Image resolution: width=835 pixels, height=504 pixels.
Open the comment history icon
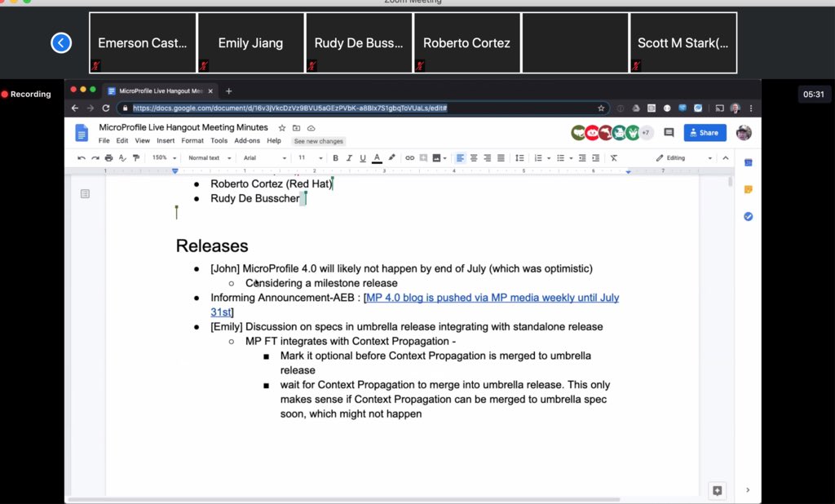click(669, 133)
